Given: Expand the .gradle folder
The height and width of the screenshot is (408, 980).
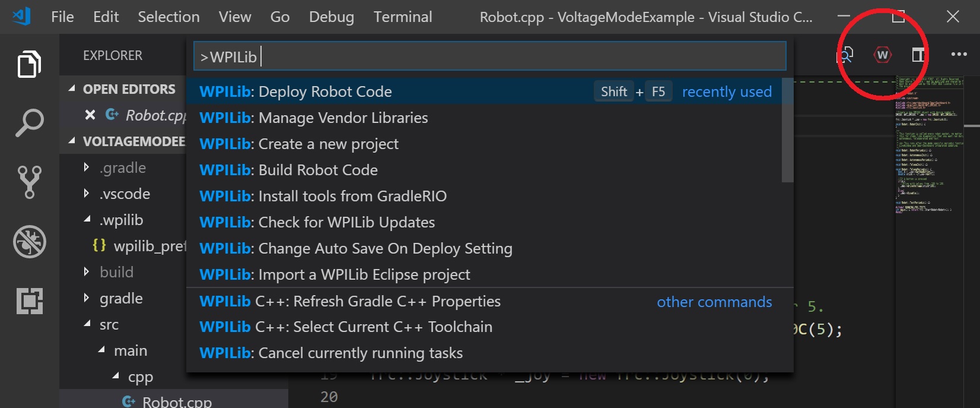Looking at the screenshot, I should point(87,167).
